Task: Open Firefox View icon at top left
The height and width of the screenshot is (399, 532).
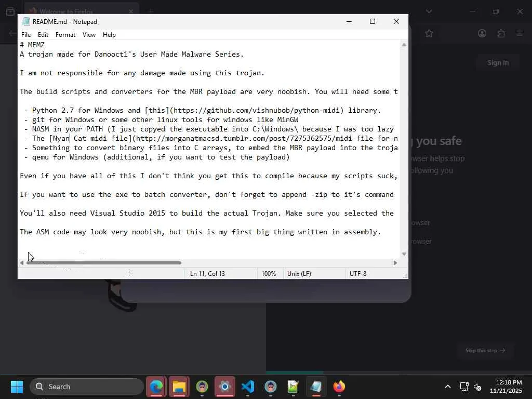Action: (x=10, y=11)
